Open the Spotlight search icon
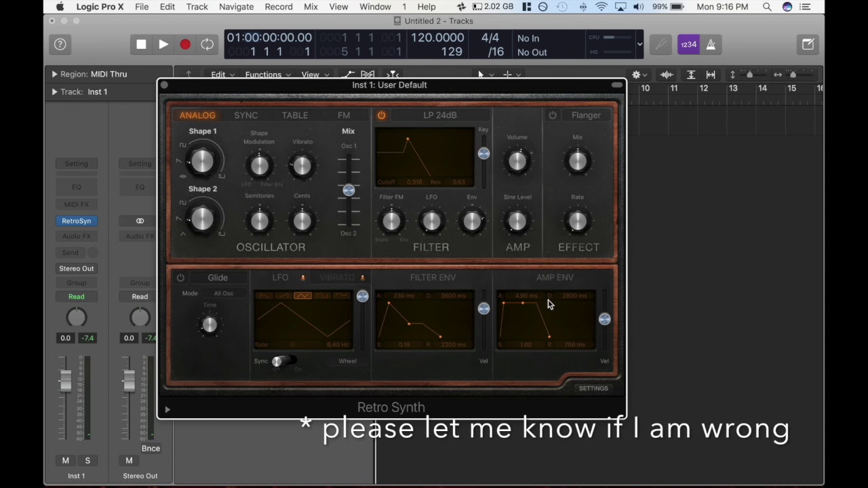Viewport: 868px width, 488px height. point(767,7)
